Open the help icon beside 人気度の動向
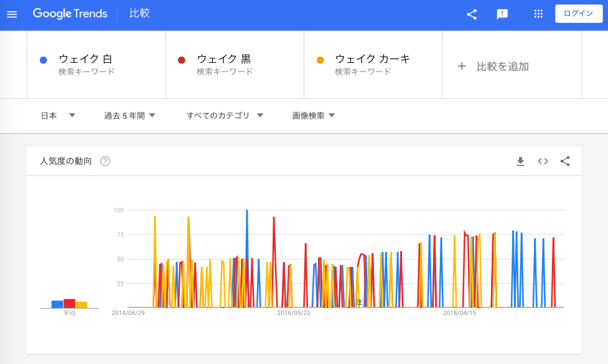This screenshot has width=608, height=364. click(105, 161)
